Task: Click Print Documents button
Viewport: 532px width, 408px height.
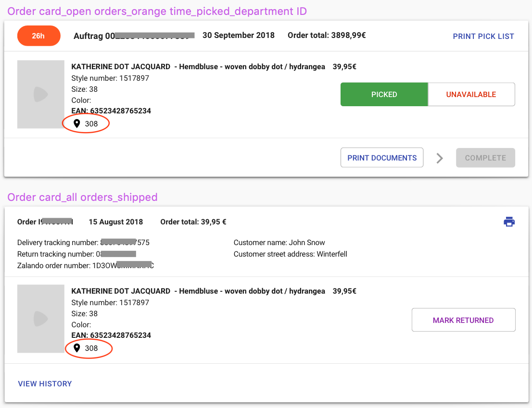Action: click(382, 158)
